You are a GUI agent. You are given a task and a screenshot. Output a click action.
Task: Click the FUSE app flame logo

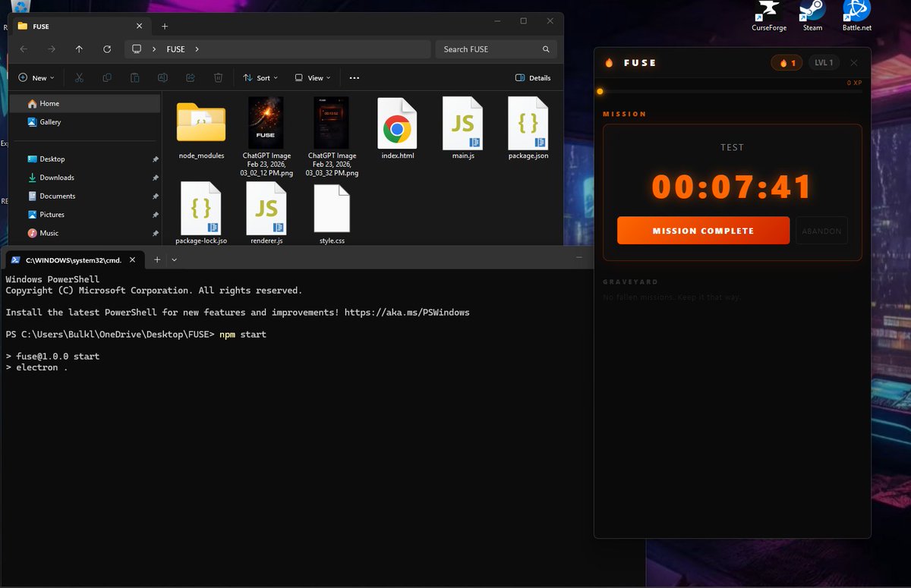point(609,63)
